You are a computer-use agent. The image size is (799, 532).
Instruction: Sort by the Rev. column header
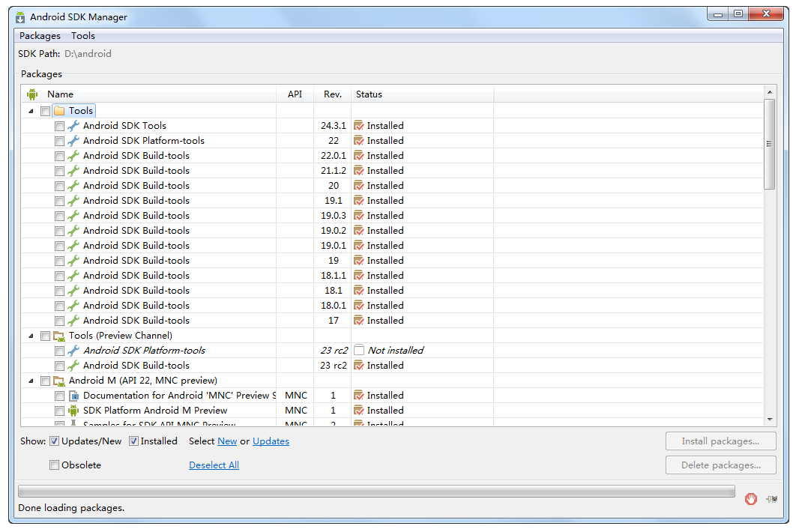[x=332, y=94]
